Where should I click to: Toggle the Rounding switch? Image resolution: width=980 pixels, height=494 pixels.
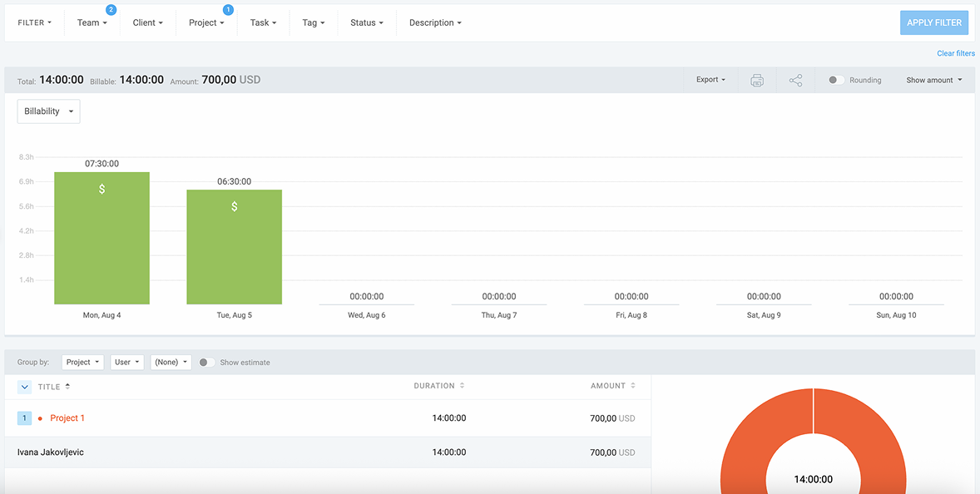click(x=836, y=81)
